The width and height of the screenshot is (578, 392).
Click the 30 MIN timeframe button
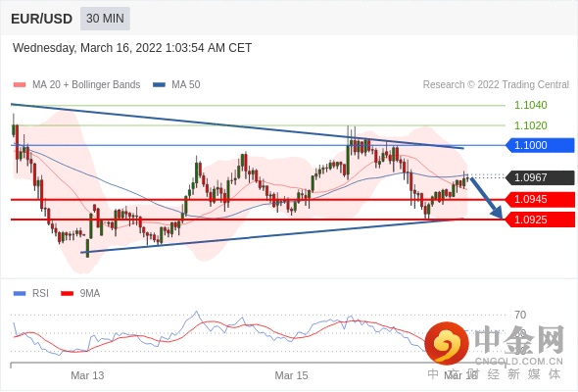click(x=105, y=19)
